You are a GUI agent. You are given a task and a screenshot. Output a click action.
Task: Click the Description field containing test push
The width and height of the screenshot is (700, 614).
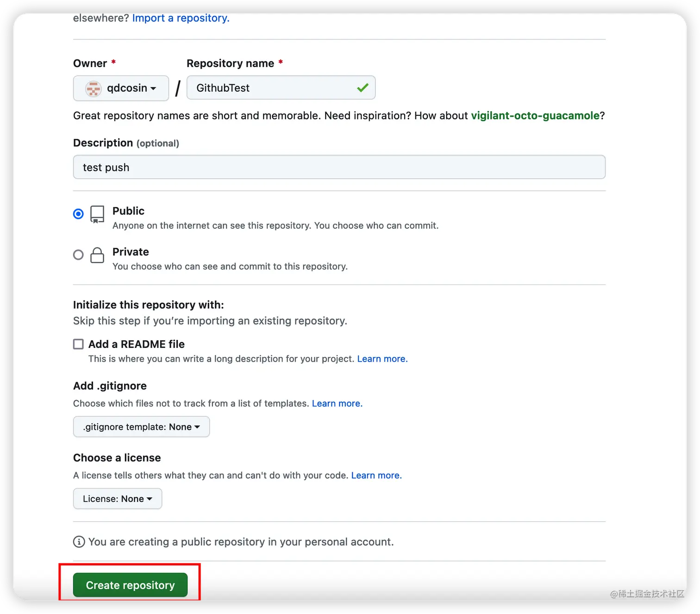[x=339, y=167]
